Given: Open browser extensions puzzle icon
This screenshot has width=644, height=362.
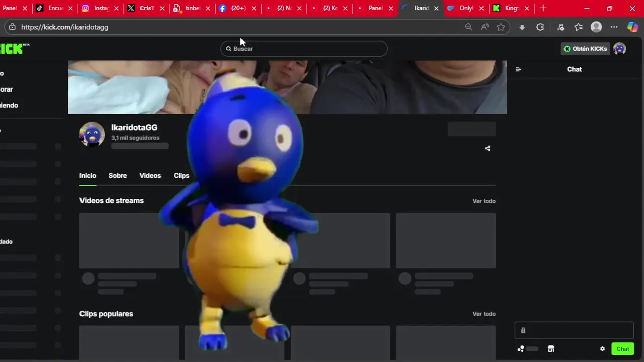Looking at the screenshot, I should click(x=540, y=27).
